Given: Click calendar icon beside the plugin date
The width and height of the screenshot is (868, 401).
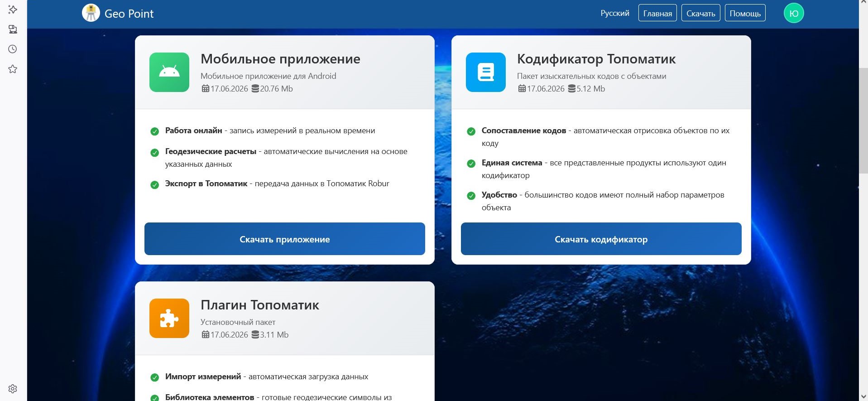Looking at the screenshot, I should point(206,335).
